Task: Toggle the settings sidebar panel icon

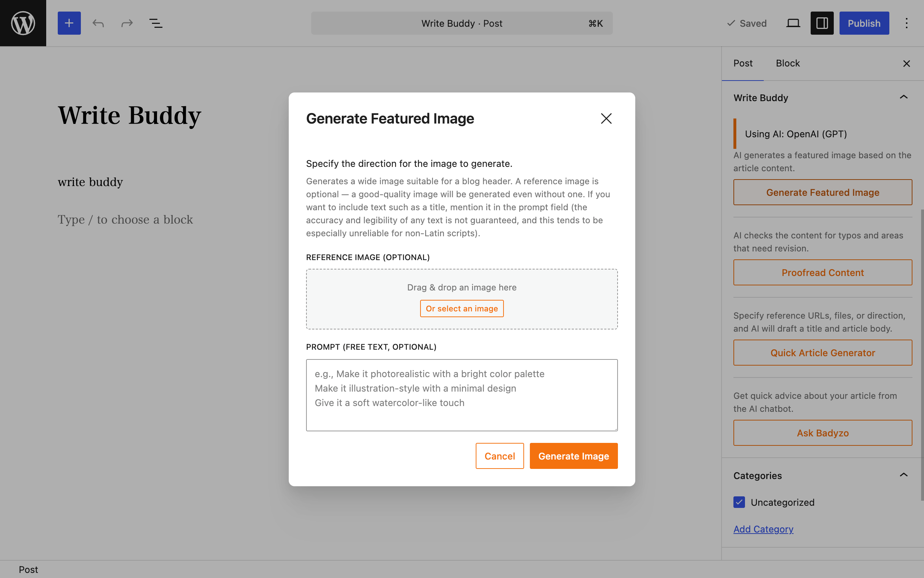Action: point(822,23)
